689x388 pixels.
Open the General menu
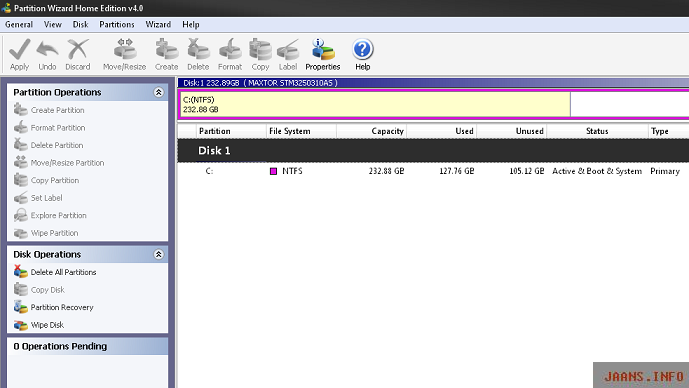coord(19,25)
